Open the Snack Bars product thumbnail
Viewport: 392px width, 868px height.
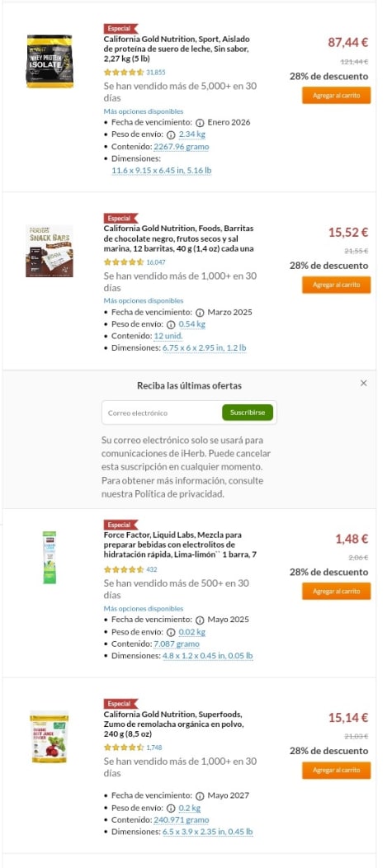(x=50, y=251)
